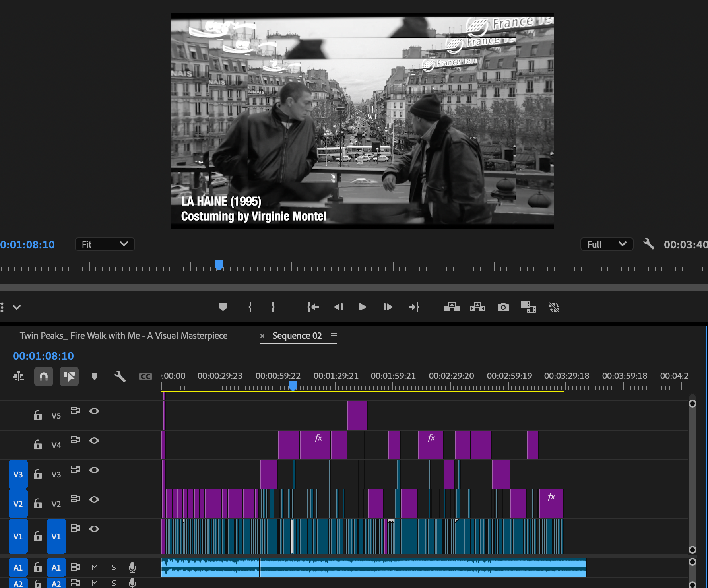Click the timeline ruler playhead marker
This screenshot has width=708, height=588.
[293, 385]
